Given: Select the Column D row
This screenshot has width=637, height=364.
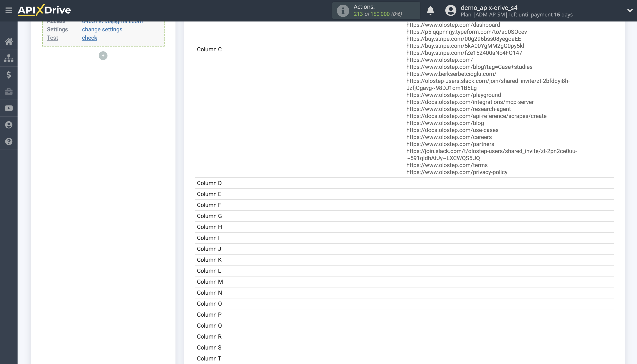Looking at the screenshot, I should pos(209,183).
